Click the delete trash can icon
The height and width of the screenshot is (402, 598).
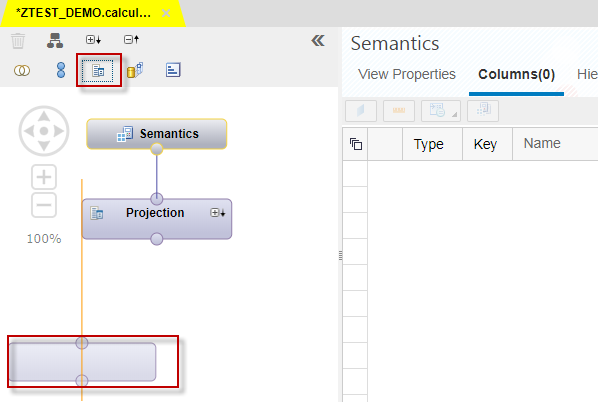(x=18, y=40)
